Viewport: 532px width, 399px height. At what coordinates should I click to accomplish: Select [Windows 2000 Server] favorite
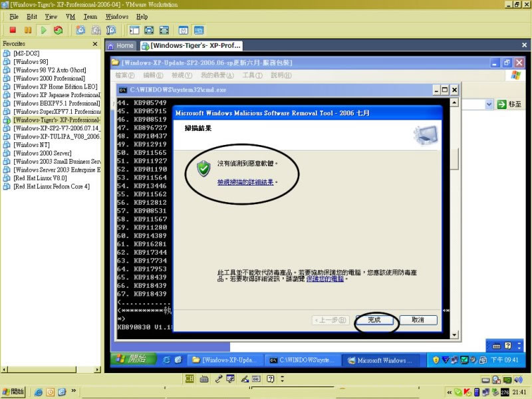point(43,153)
